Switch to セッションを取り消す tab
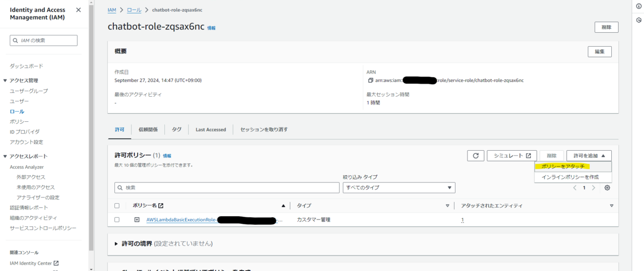 coord(264,129)
